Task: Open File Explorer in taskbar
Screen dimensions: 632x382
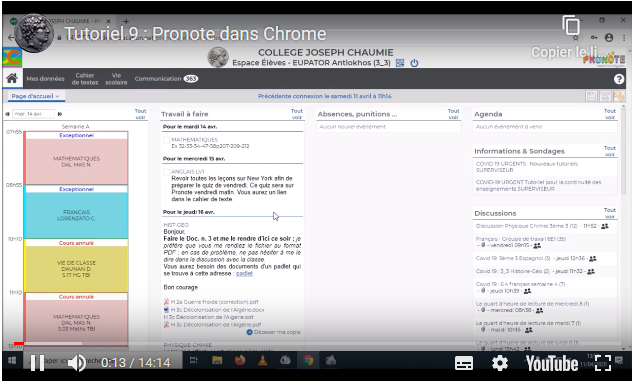Action: (x=217, y=361)
